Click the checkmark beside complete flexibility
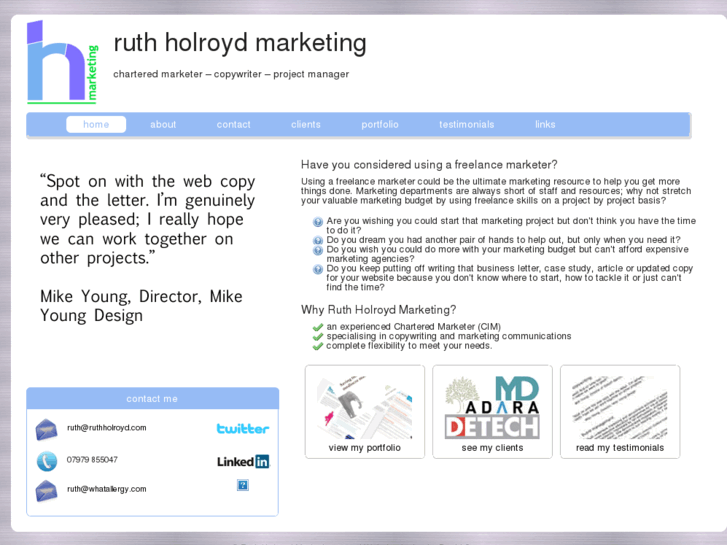 coord(318,346)
